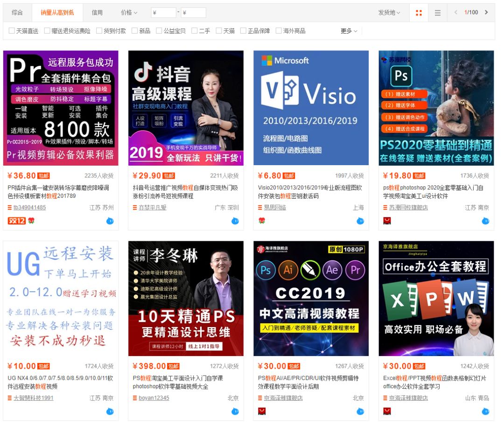This screenshot has height=426, width=504.
Task: Check the 海外商品 filter
Action: tap(279, 30)
